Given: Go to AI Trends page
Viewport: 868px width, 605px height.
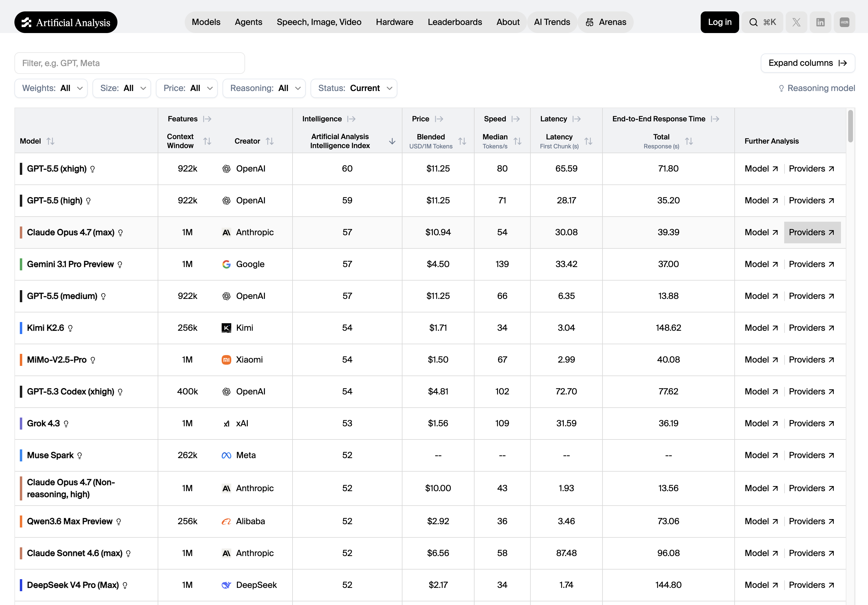Looking at the screenshot, I should point(552,22).
